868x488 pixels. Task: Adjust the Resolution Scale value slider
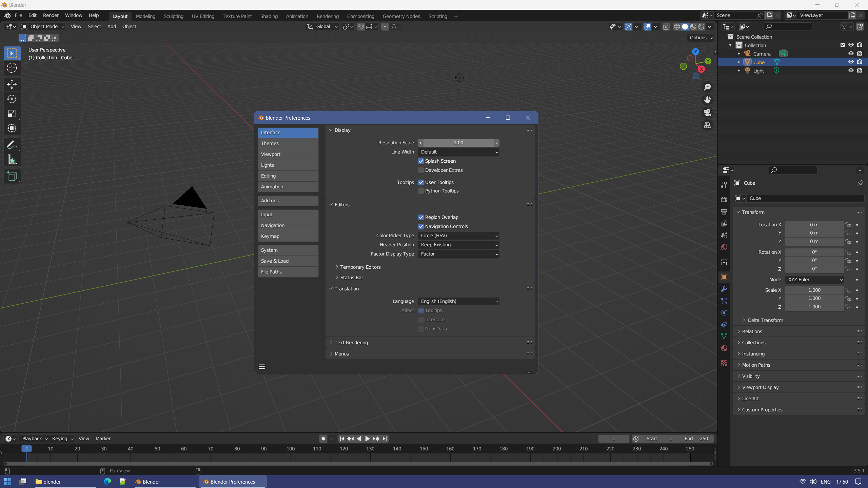pos(458,143)
